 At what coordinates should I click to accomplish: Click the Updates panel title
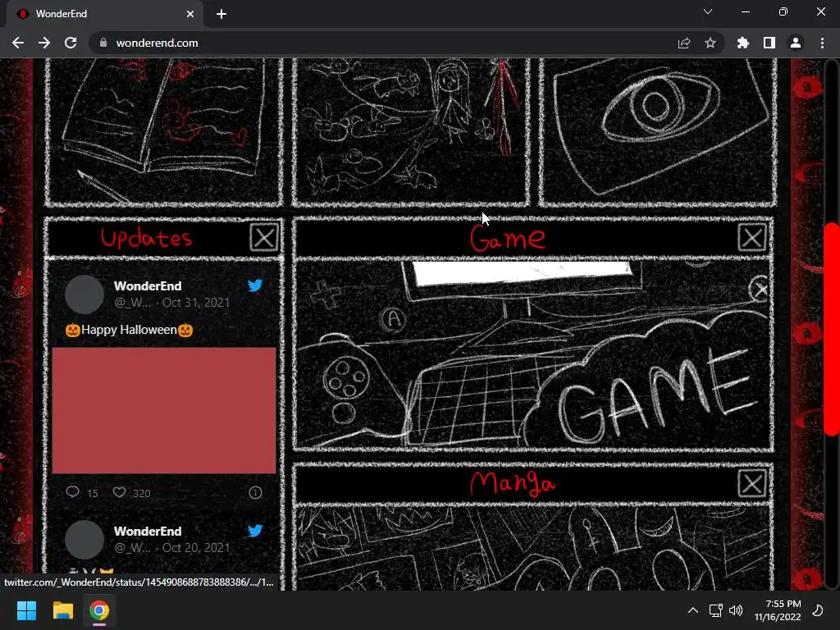pyautogui.click(x=146, y=237)
